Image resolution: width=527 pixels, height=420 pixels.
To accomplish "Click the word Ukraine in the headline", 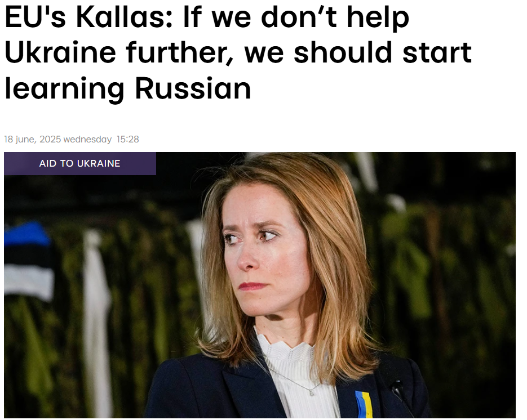I will (60, 53).
